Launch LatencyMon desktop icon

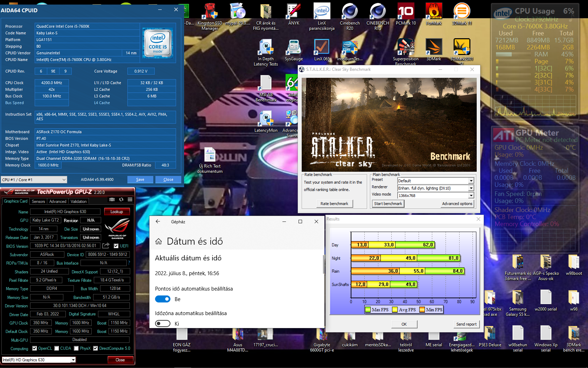pos(266,121)
